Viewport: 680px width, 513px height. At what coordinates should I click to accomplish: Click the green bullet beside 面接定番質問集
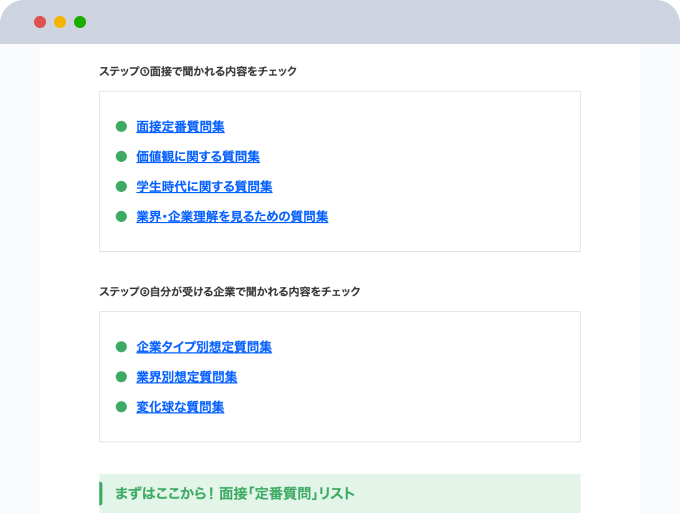(x=121, y=127)
